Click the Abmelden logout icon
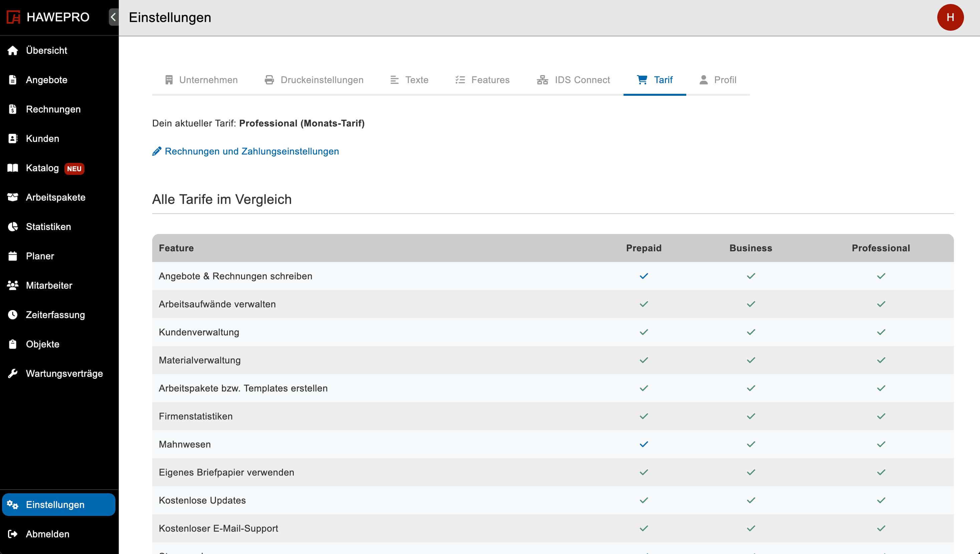 (13, 534)
